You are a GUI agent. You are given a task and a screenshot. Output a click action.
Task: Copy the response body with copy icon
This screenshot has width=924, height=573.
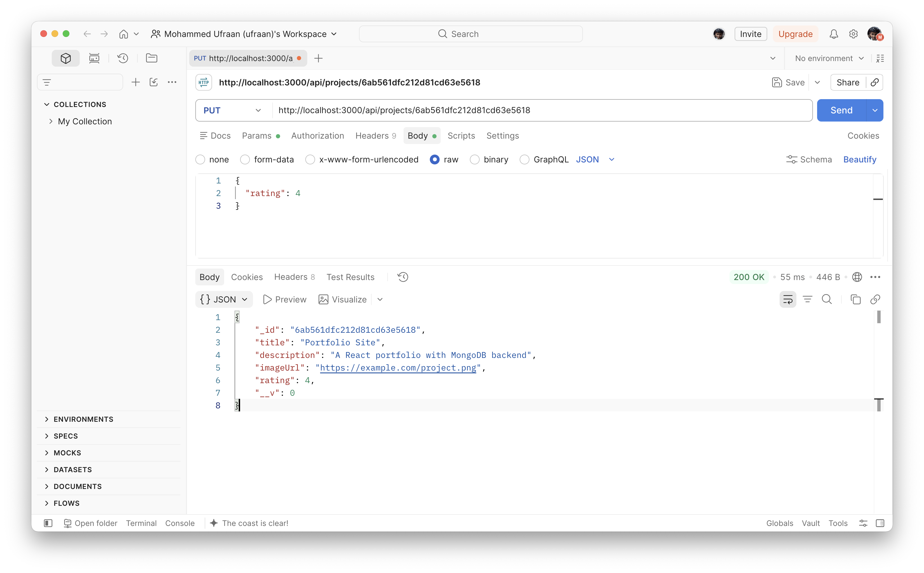pyautogui.click(x=855, y=299)
